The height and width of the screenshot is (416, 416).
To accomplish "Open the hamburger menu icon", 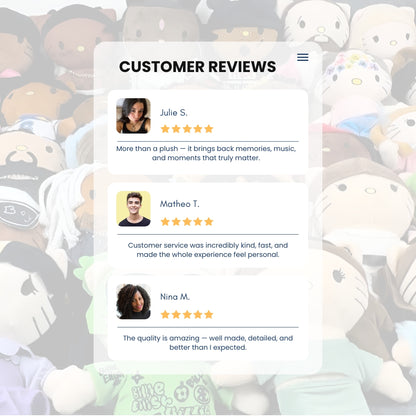I will point(303,57).
